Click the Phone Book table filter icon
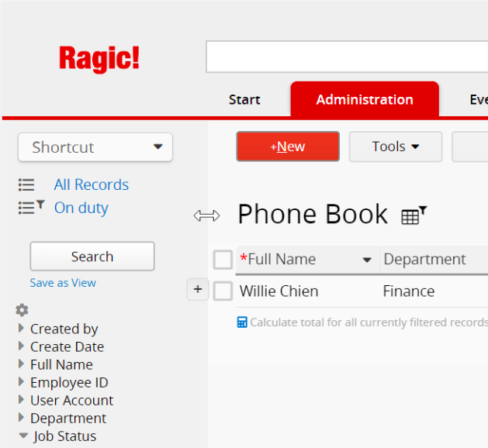Viewport: 488px width, 448px height. tap(414, 215)
